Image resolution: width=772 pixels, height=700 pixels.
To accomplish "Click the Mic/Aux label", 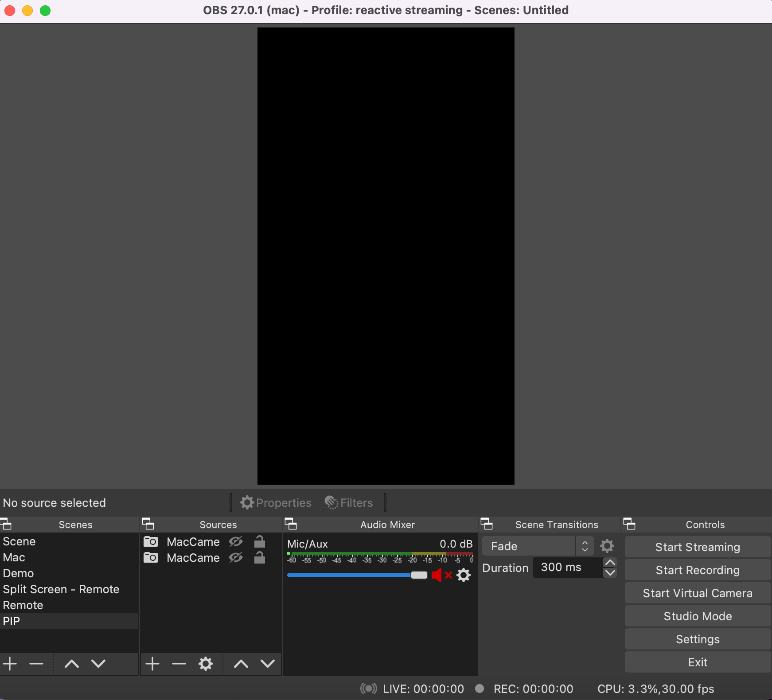I will point(308,544).
